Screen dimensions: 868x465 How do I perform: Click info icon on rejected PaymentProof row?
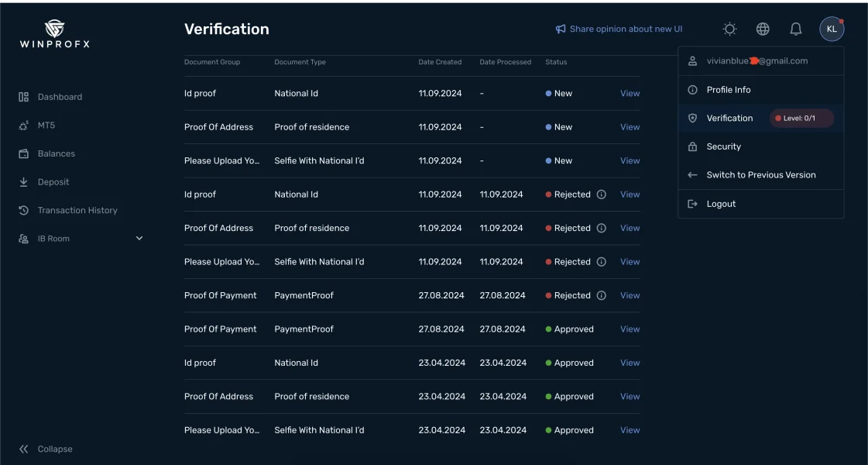coord(602,295)
